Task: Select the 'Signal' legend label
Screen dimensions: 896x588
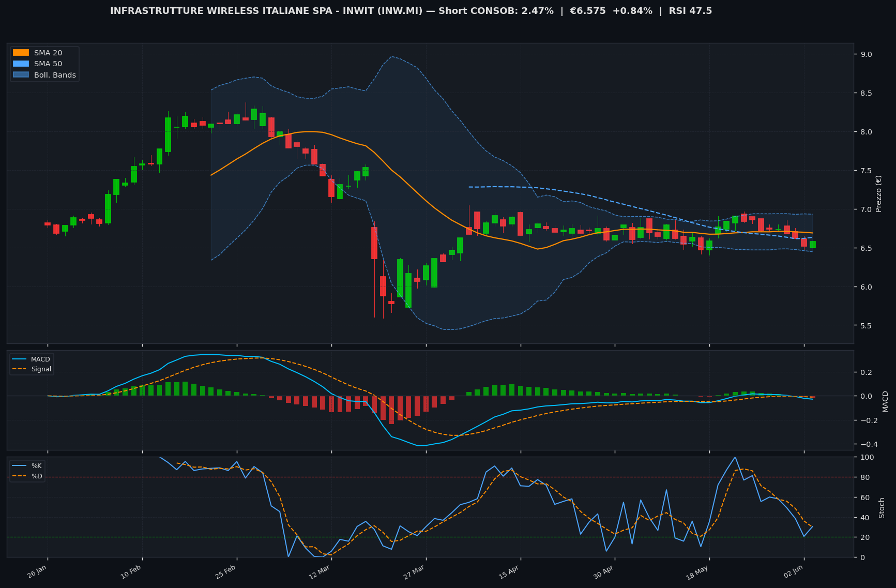Action: (x=41, y=369)
